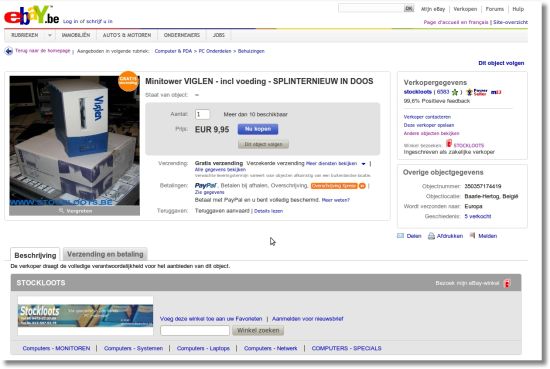Click the Forums link
The height and width of the screenshot is (369, 550).
pos(495,9)
